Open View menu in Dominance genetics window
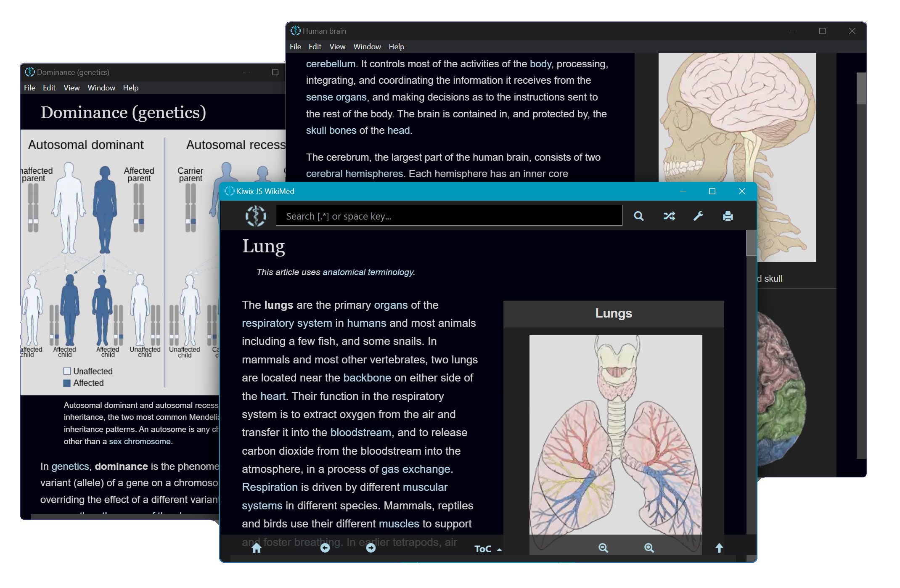Screen dimensions: 900x588 71,88
